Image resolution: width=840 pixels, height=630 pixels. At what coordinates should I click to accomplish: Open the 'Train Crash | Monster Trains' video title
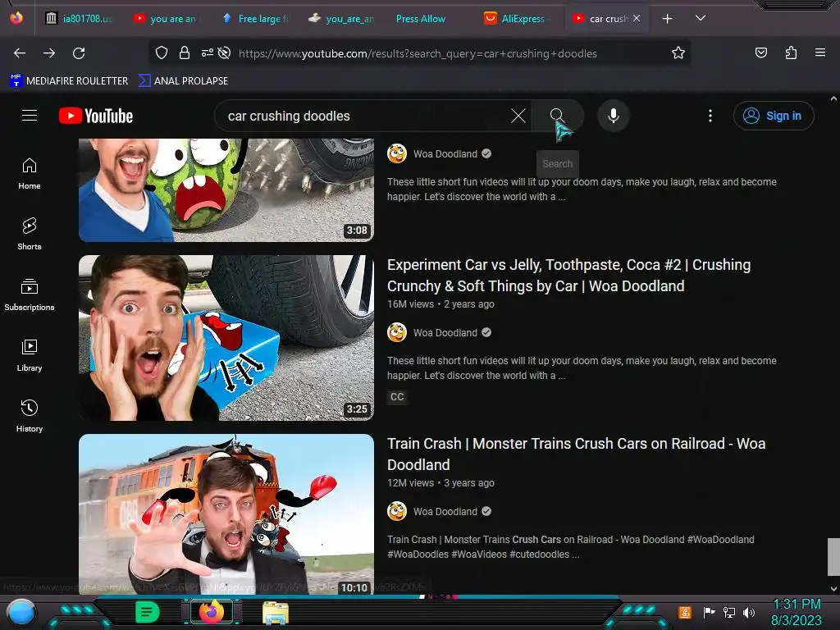(577, 454)
